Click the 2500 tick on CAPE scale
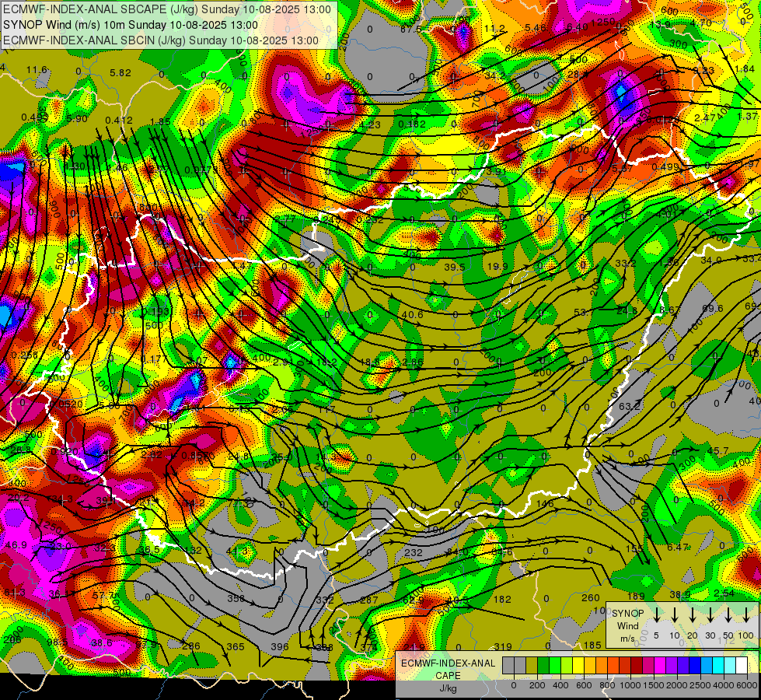 700,685
